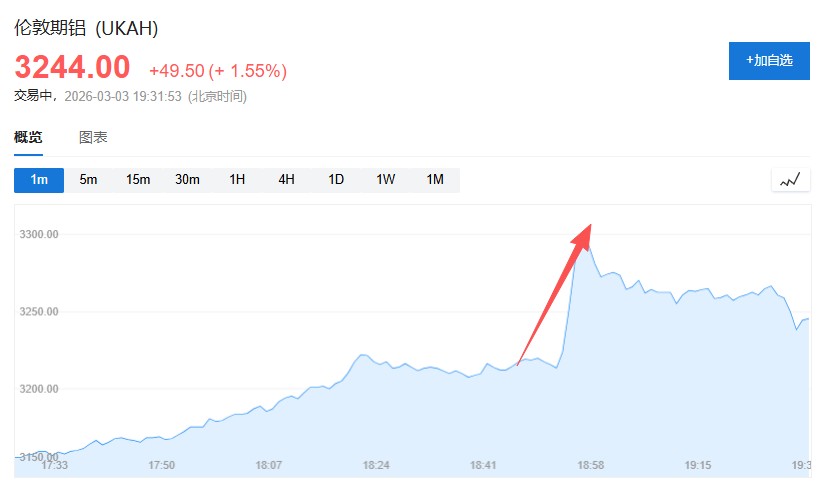Viewport: 830px width, 488px height.
Task: Switch chart to 30m interval
Action: [188, 180]
